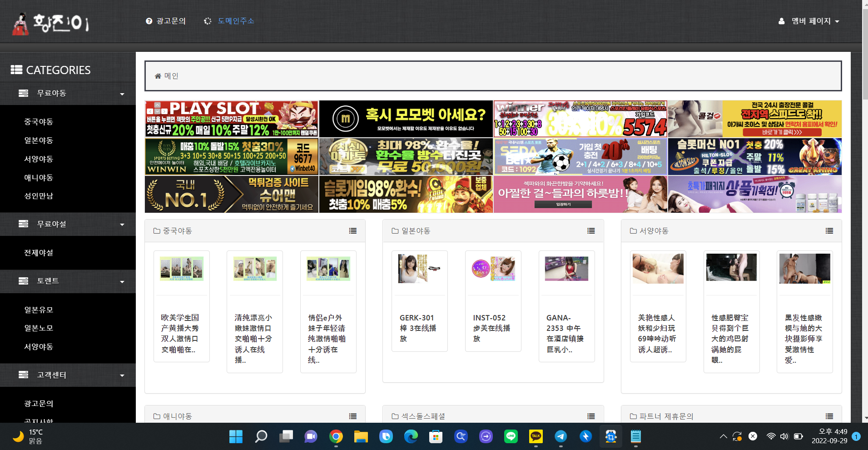Click the question-mark icon beside 광고문의
This screenshot has height=450, width=868.
click(x=149, y=21)
